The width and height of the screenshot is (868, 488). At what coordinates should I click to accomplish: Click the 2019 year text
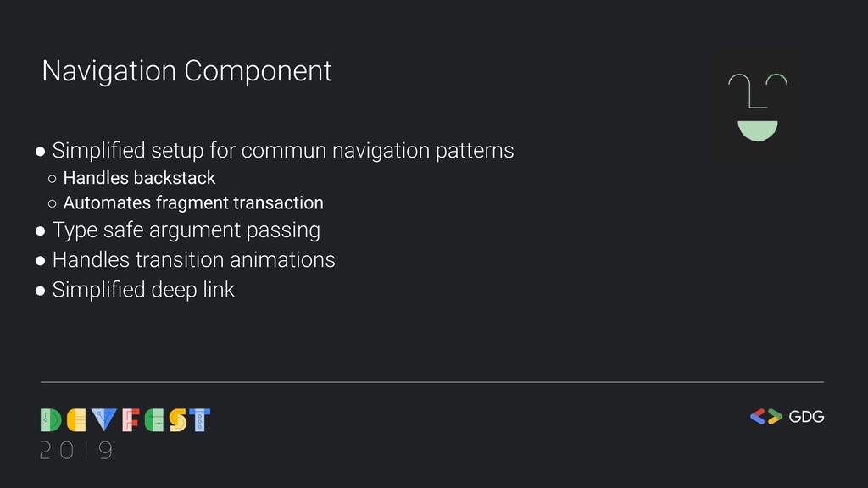point(77,451)
